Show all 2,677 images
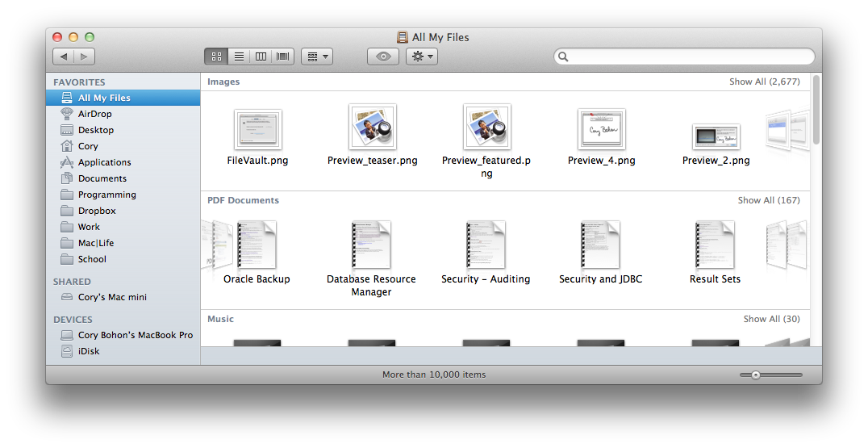868x448 pixels. tap(764, 82)
